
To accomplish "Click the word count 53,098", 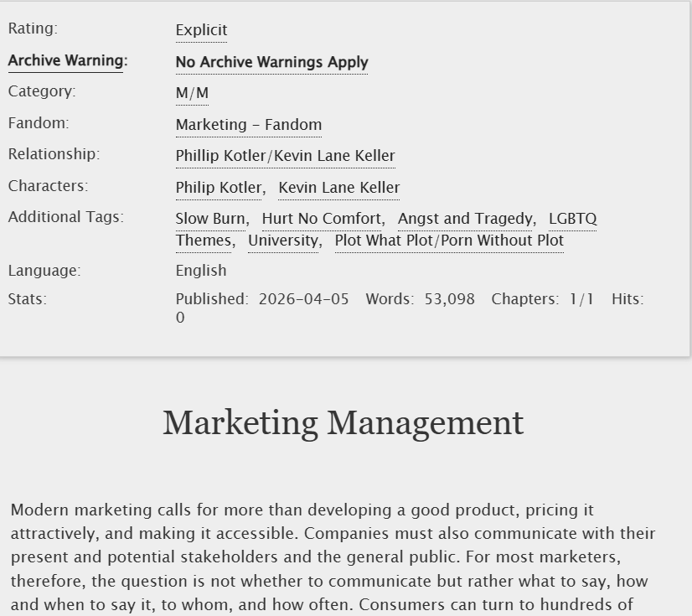I will pos(449,299).
